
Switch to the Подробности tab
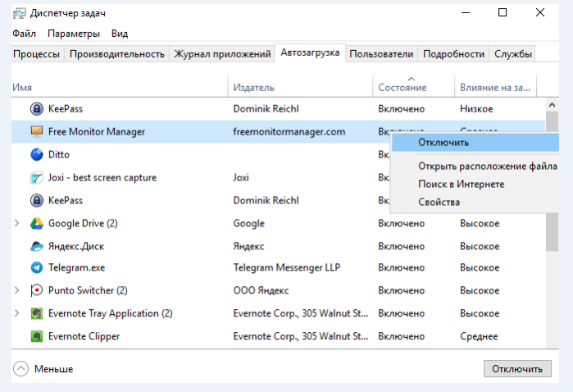[x=453, y=54]
